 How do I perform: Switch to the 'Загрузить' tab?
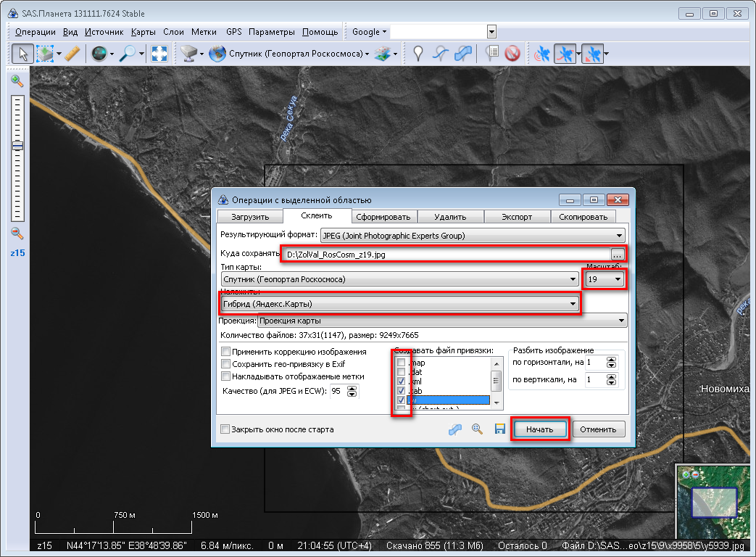point(250,217)
